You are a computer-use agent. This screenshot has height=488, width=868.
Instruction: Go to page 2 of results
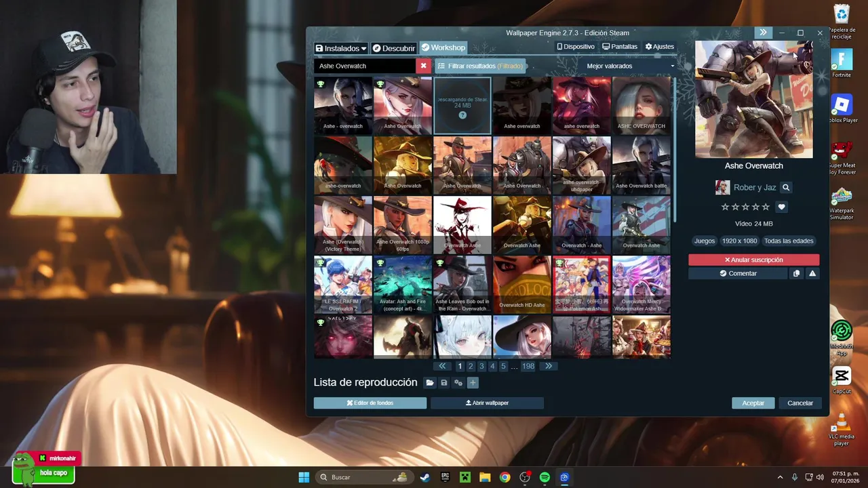tap(471, 366)
